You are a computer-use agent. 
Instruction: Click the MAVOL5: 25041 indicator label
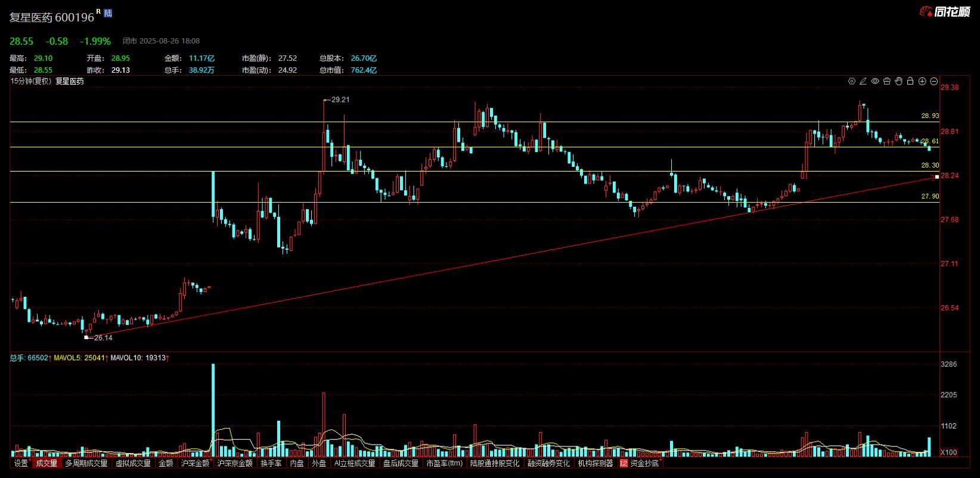coord(79,358)
